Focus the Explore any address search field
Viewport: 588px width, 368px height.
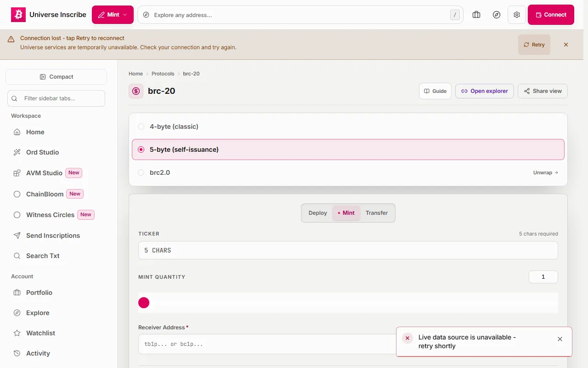click(300, 15)
